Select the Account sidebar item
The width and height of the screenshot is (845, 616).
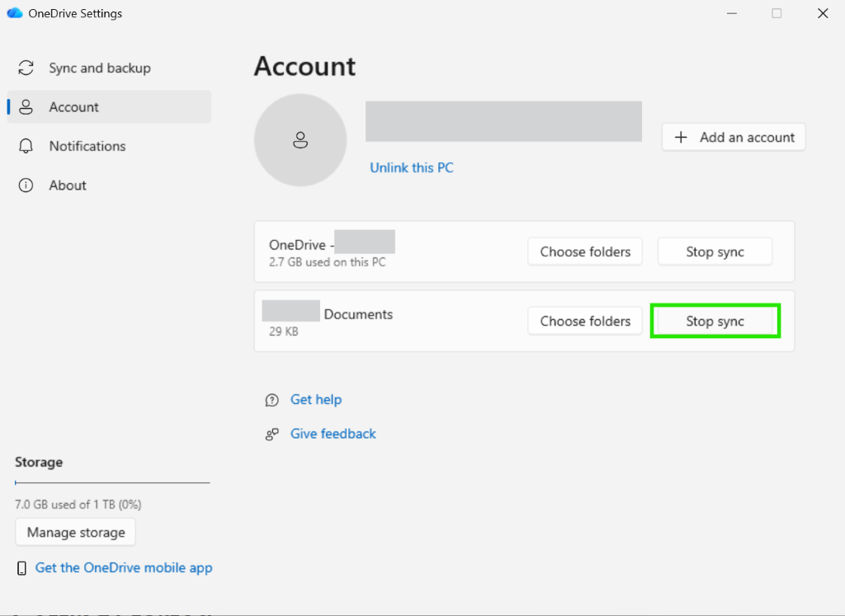109,107
